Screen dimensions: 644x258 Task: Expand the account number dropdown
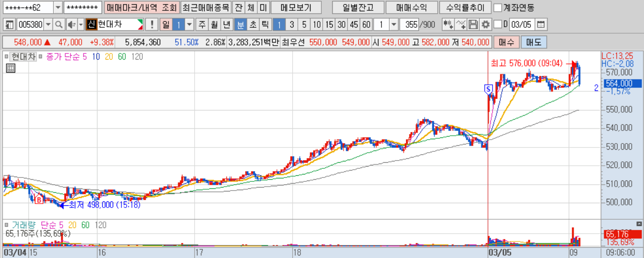(x=58, y=7)
